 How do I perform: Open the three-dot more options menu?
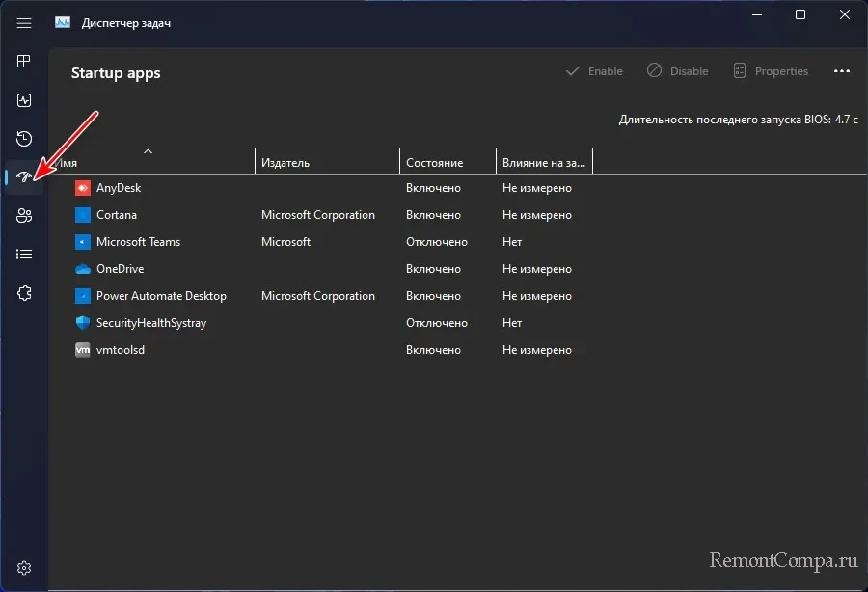pos(841,71)
